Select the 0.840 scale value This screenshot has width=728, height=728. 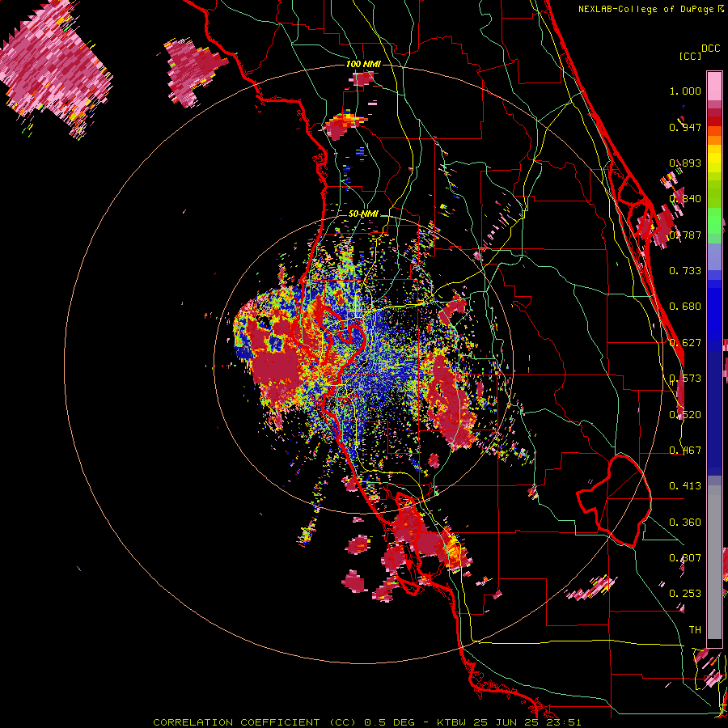(685, 199)
